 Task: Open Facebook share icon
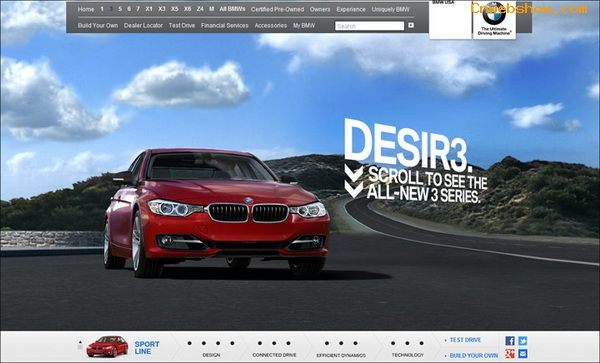pyautogui.click(x=510, y=341)
